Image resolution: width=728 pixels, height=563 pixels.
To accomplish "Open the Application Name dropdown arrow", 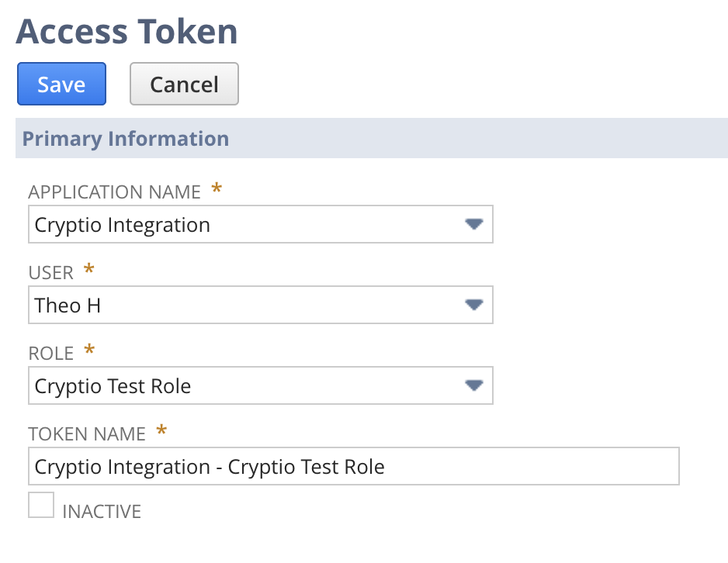I will [473, 225].
